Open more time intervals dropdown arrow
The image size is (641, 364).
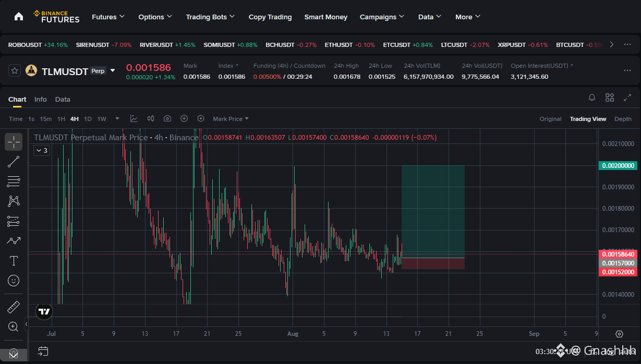117,118
